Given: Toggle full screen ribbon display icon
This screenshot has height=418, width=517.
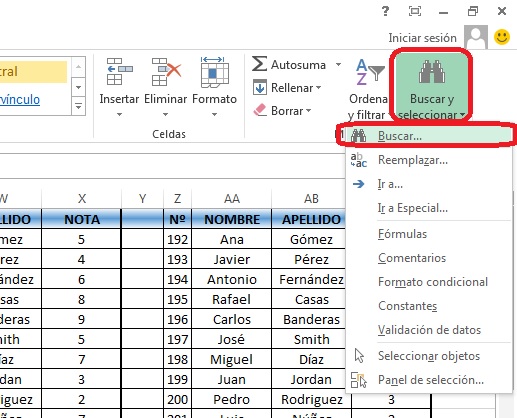Looking at the screenshot, I should 415,11.
